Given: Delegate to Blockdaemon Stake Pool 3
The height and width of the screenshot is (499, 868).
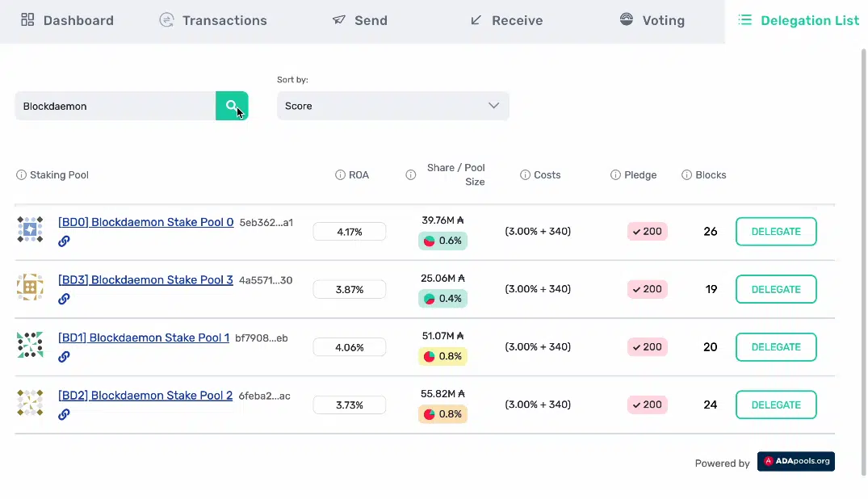Looking at the screenshot, I should (x=776, y=289).
